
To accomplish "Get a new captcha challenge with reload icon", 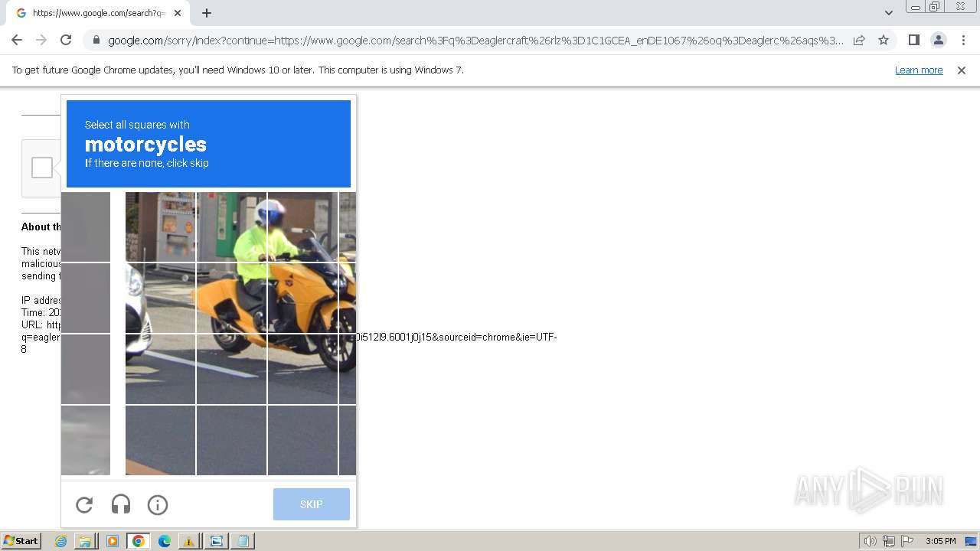I will 84,505.
